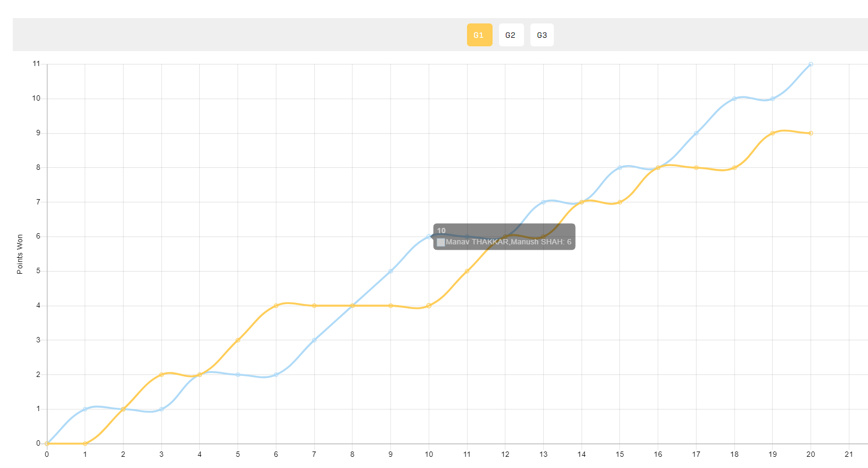The width and height of the screenshot is (868, 468).
Task: Open the G3 game tab
Action: (x=542, y=35)
